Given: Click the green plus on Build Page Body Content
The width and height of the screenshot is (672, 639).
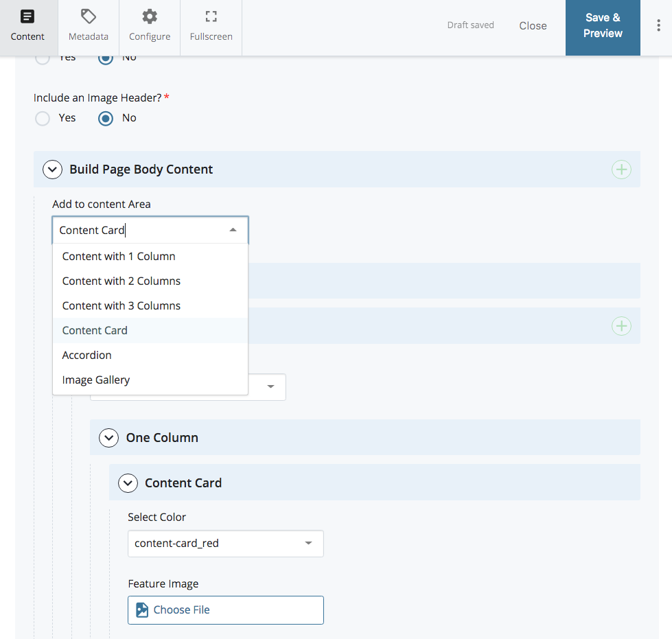Looking at the screenshot, I should click(621, 170).
